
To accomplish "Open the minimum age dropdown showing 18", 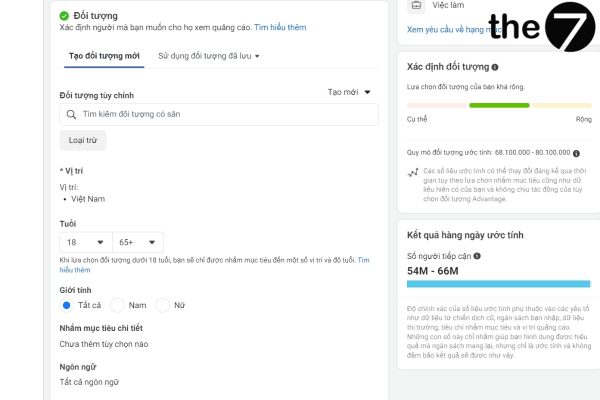I will click(84, 242).
